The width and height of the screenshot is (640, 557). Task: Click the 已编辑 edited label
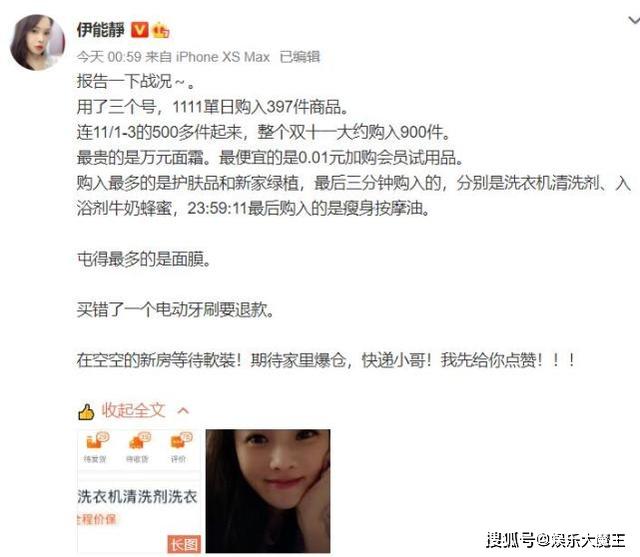300,57
